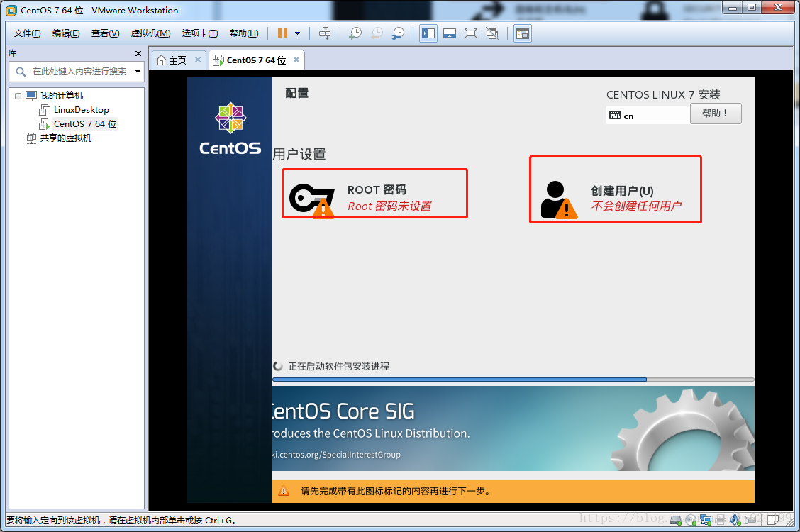Click the network adapter status icon
Image resolution: width=800 pixels, height=532 pixels.
tap(706, 520)
